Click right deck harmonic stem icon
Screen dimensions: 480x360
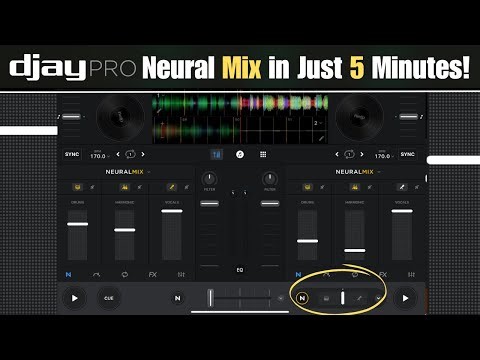click(355, 187)
